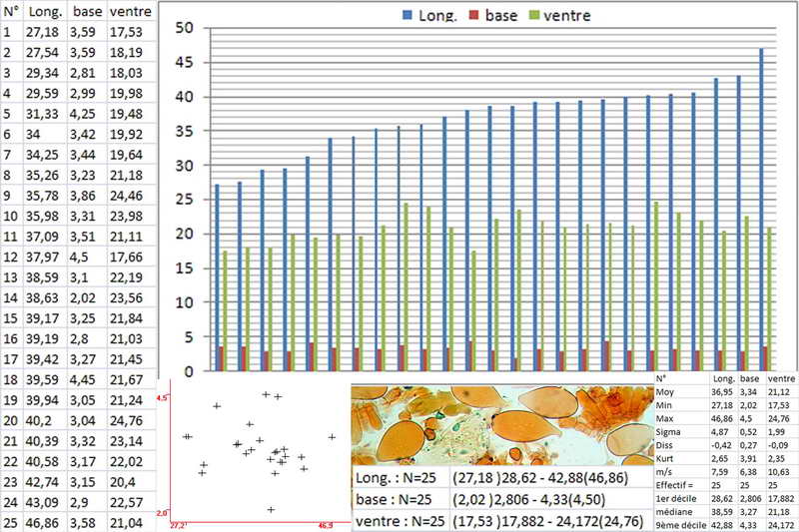This screenshot has width=799, height=532.
Task: Click the 50 label on the chart's vertical axis
Action: pos(184,28)
